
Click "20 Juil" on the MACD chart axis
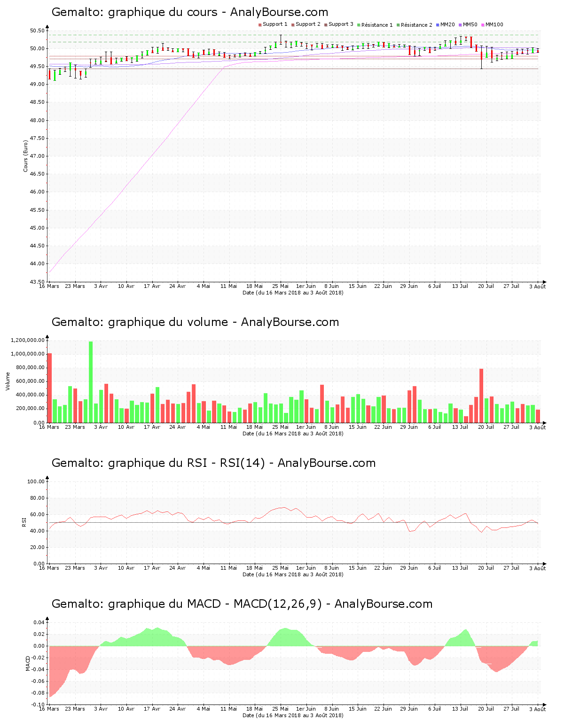click(486, 709)
